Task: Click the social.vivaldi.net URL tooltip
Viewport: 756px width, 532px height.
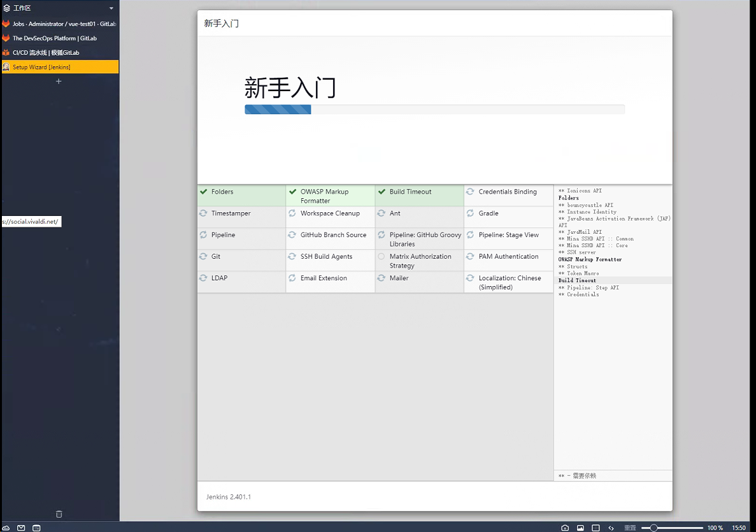Action: pyautogui.click(x=31, y=222)
